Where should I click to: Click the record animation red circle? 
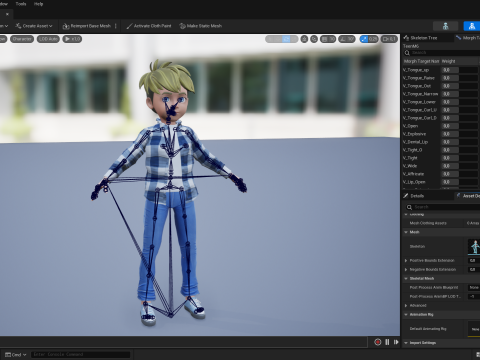point(378,342)
